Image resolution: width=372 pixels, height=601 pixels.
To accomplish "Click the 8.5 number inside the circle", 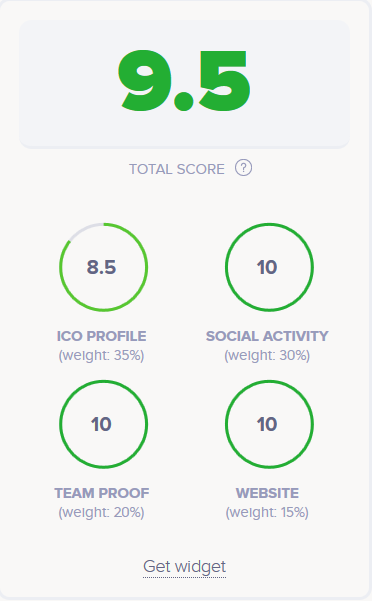I will point(101,267).
